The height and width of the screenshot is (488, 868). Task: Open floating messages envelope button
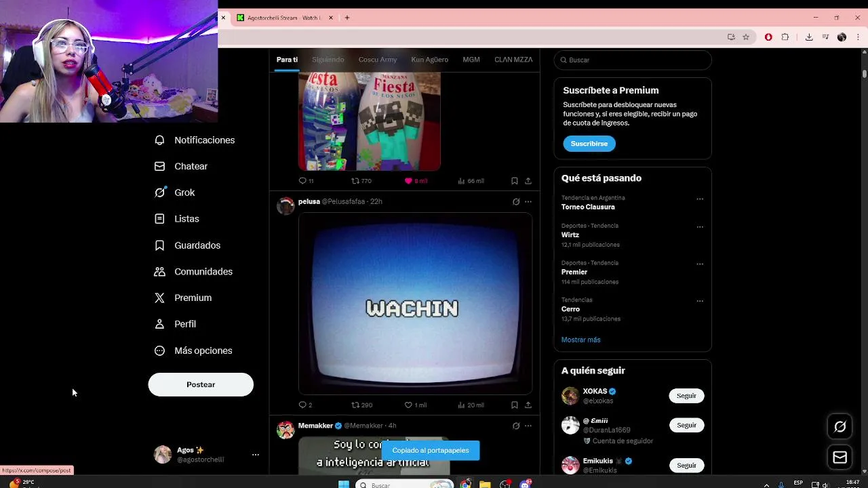[x=840, y=457]
